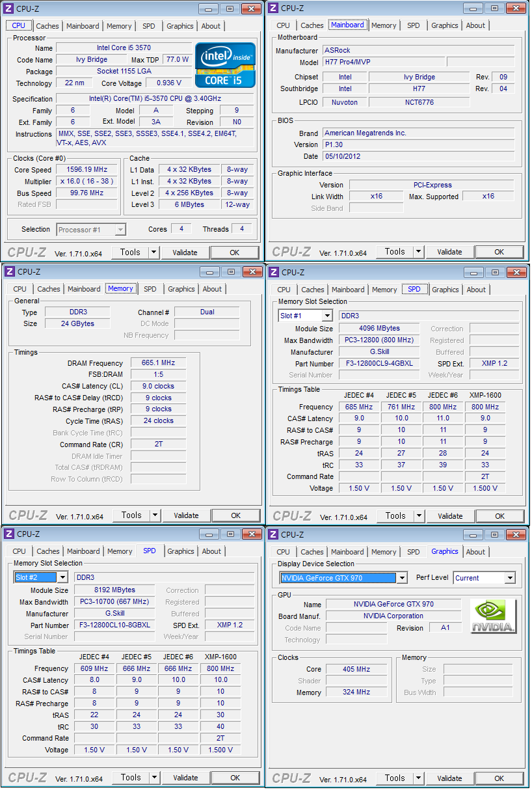The image size is (532, 794).
Task: Click the FSB:DRAM ratio value 1:5
Action: click(158, 375)
